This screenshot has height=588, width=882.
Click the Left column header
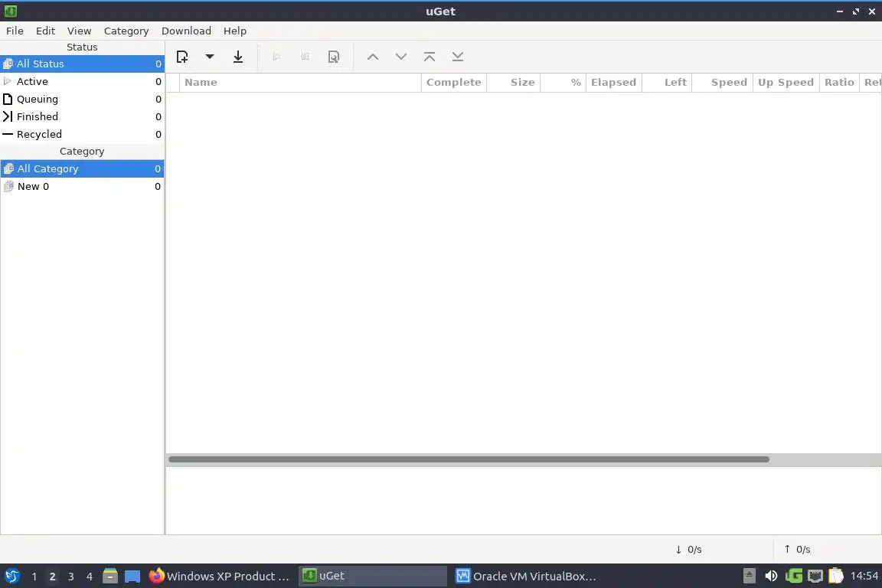[x=667, y=83]
